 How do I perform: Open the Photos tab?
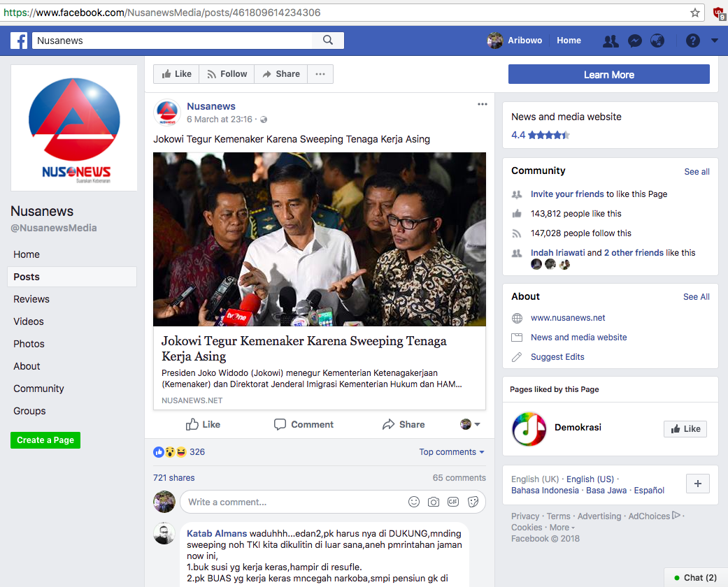click(x=29, y=343)
